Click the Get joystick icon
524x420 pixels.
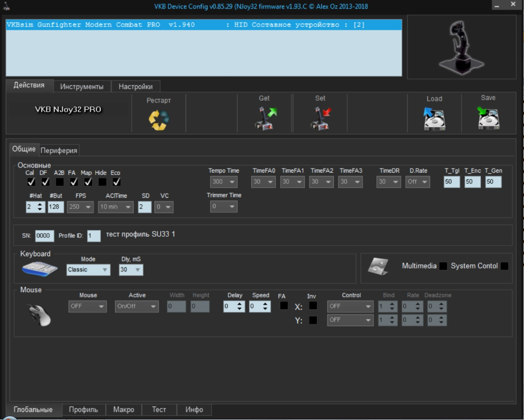point(265,118)
